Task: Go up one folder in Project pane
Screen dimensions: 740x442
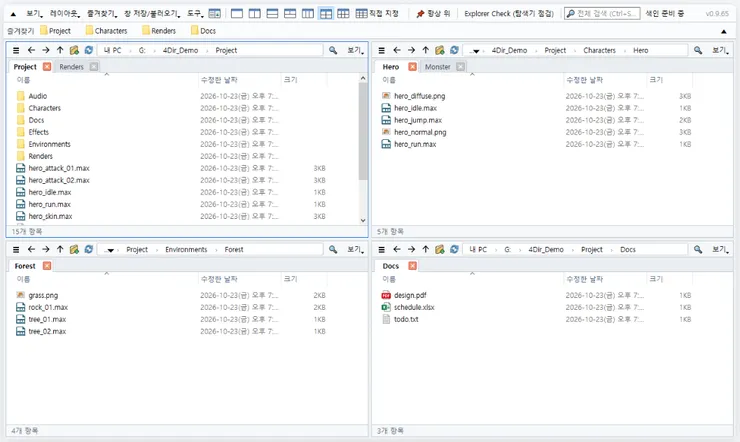Action: pyautogui.click(x=60, y=50)
